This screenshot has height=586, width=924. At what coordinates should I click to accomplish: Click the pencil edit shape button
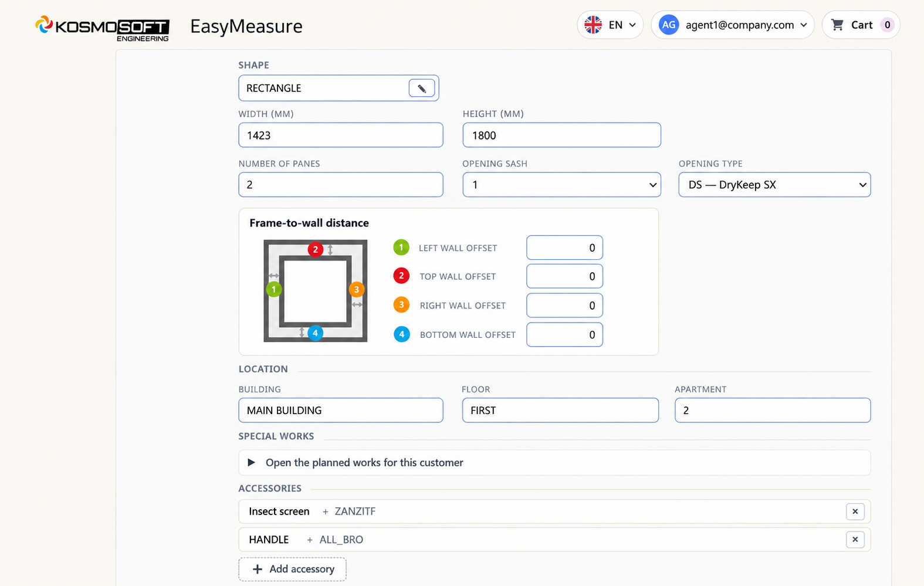[x=422, y=88]
